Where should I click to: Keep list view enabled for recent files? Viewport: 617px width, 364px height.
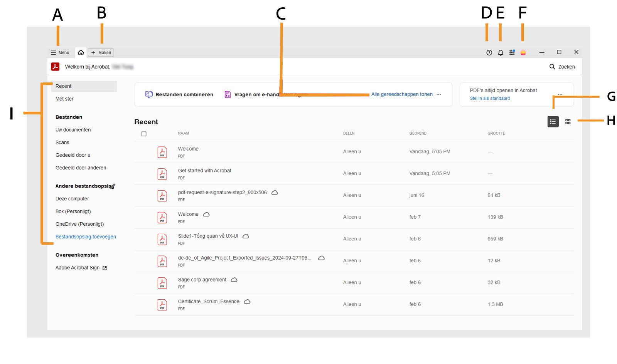(x=553, y=121)
